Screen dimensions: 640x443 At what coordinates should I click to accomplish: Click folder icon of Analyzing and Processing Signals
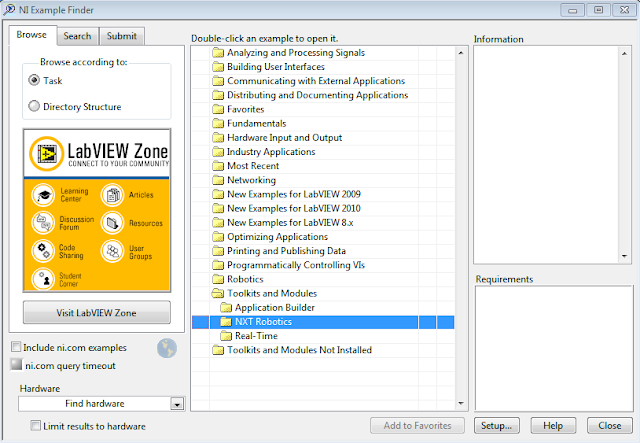(218, 53)
